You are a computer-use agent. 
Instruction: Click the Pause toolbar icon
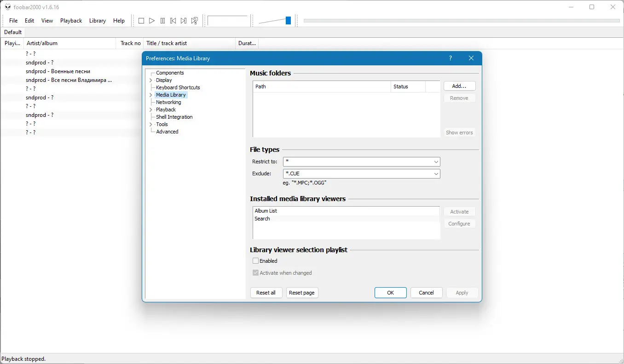click(x=162, y=21)
